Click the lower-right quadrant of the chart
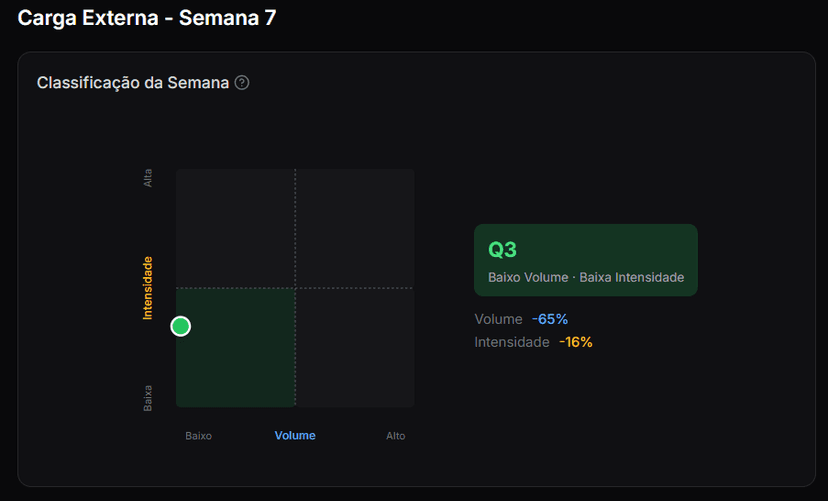 click(x=354, y=347)
